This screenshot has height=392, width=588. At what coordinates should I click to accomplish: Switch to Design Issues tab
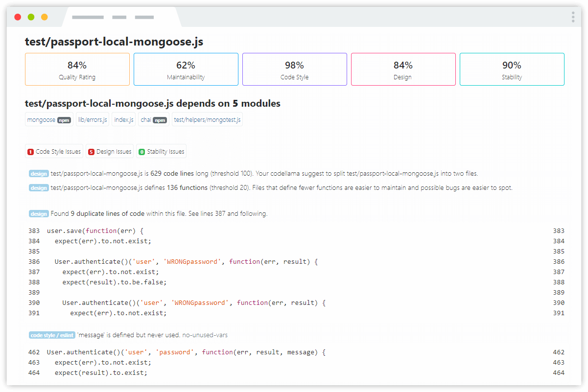point(110,152)
